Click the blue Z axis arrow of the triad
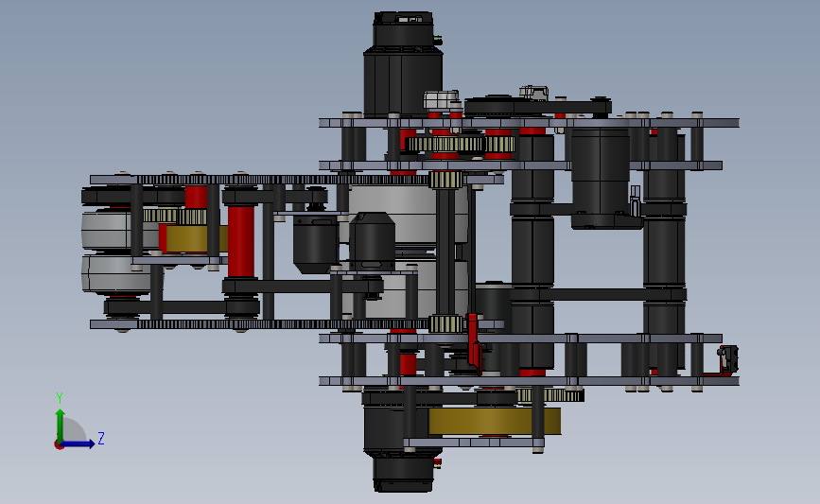The width and height of the screenshot is (820, 504). click(x=78, y=444)
